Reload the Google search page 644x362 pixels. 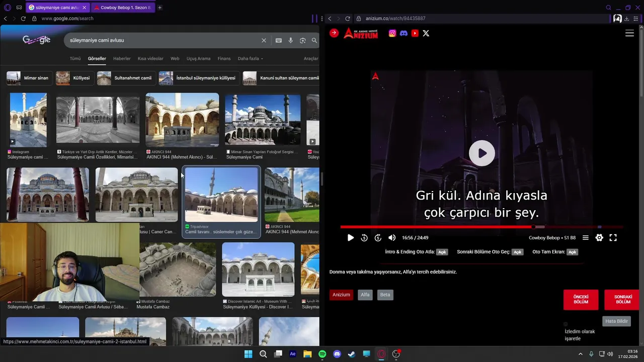[23, 19]
